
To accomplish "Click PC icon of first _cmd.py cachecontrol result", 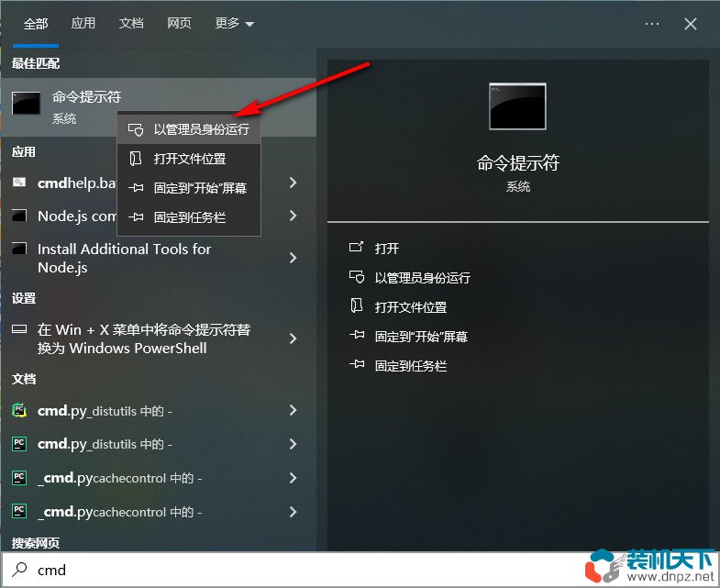I will point(19,477).
